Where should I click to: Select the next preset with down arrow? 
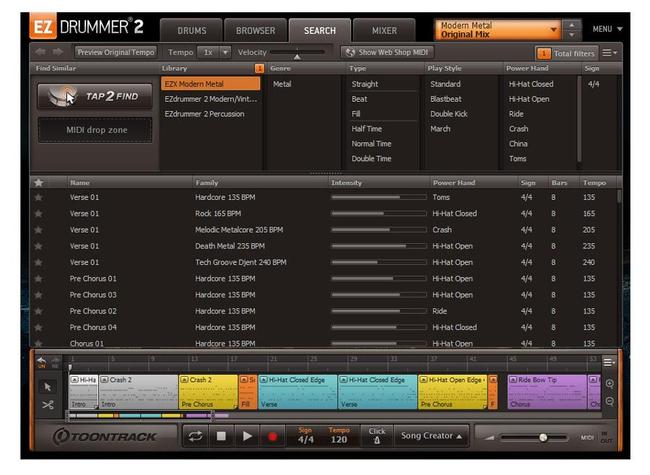pos(572,35)
